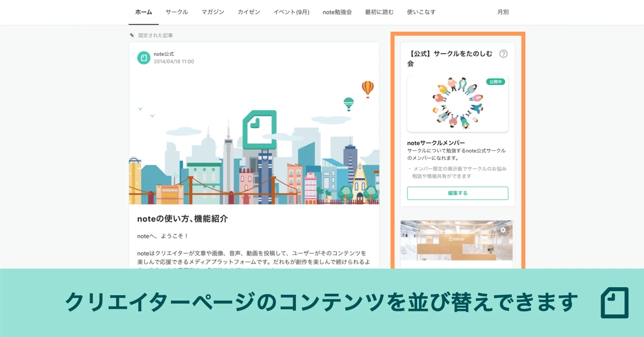Click the post date 2014/04/18 11:00
This screenshot has height=337, width=644.
[x=174, y=61]
